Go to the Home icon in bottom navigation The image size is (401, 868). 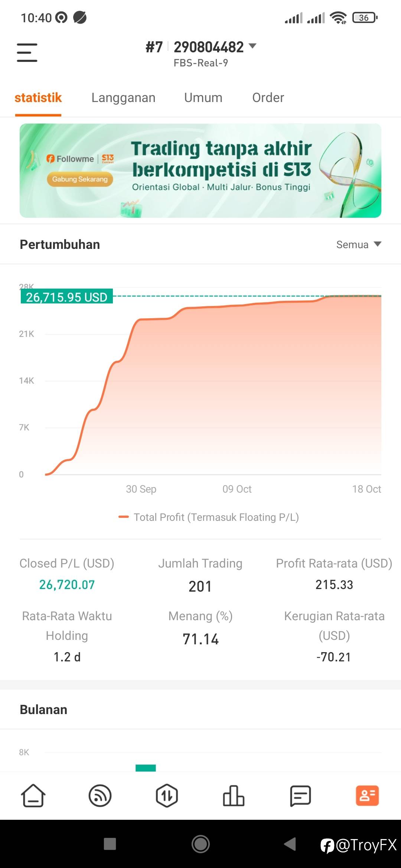(33, 796)
